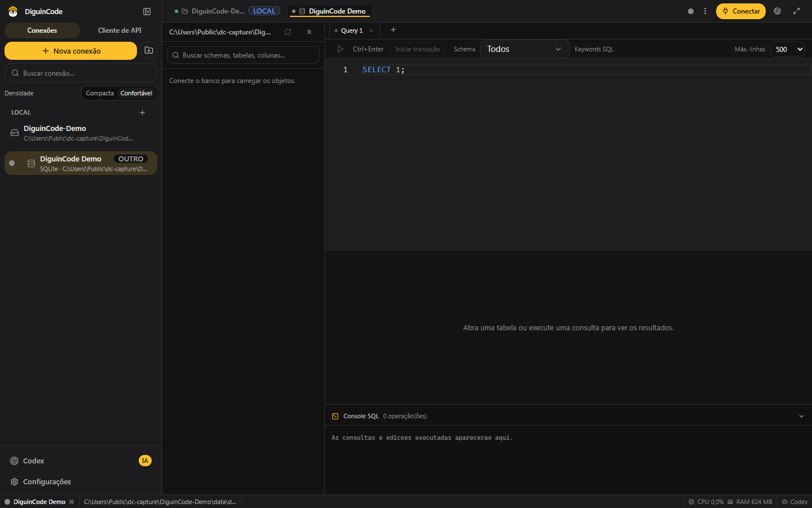Viewport: 812px width, 508px height.
Task: Click the Conectar button
Action: coord(741,11)
